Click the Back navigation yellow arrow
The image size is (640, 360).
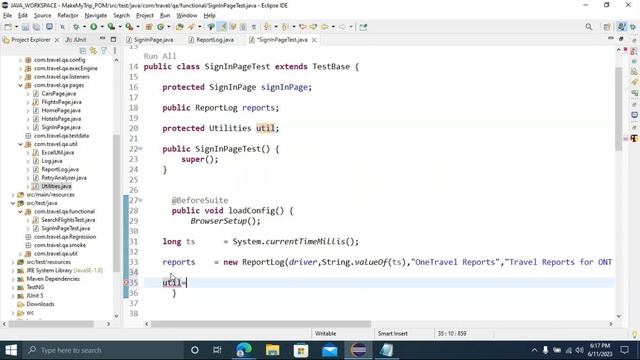tap(324, 27)
